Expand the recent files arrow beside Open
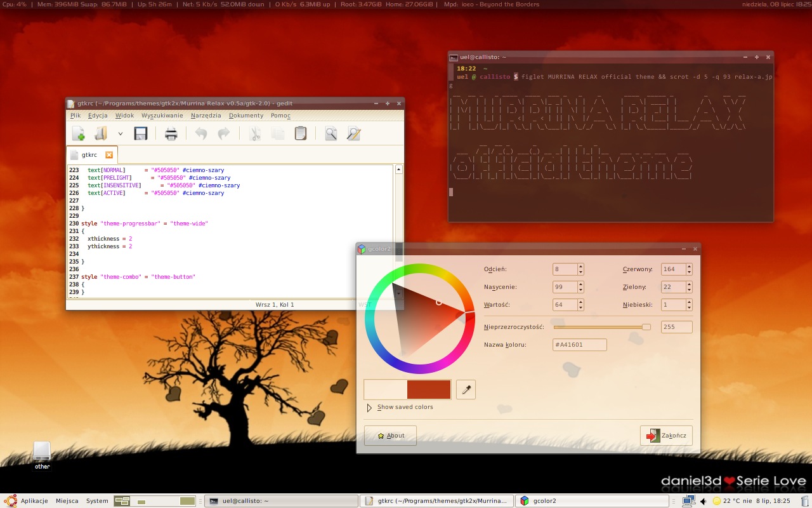 point(120,134)
